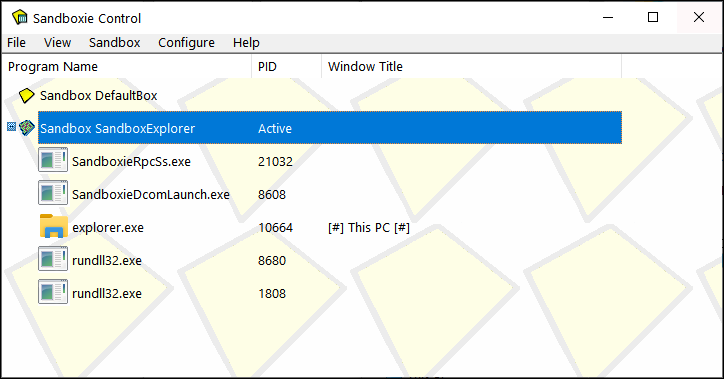Click the Sandboxie Control title bar icon

point(20,18)
